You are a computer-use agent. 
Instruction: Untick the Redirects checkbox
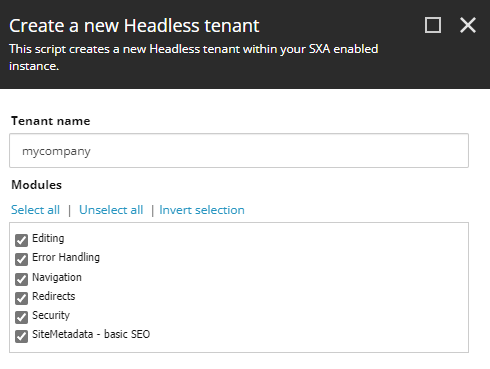pyautogui.click(x=21, y=298)
